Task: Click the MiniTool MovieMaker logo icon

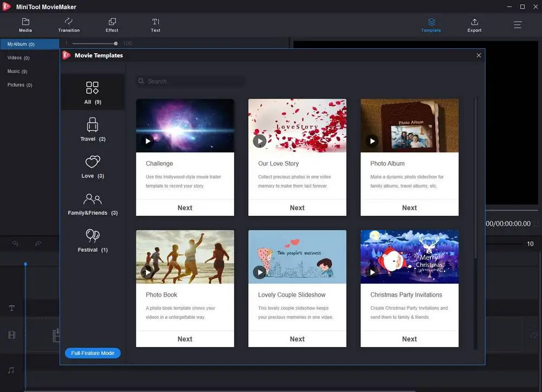Action: [7, 7]
